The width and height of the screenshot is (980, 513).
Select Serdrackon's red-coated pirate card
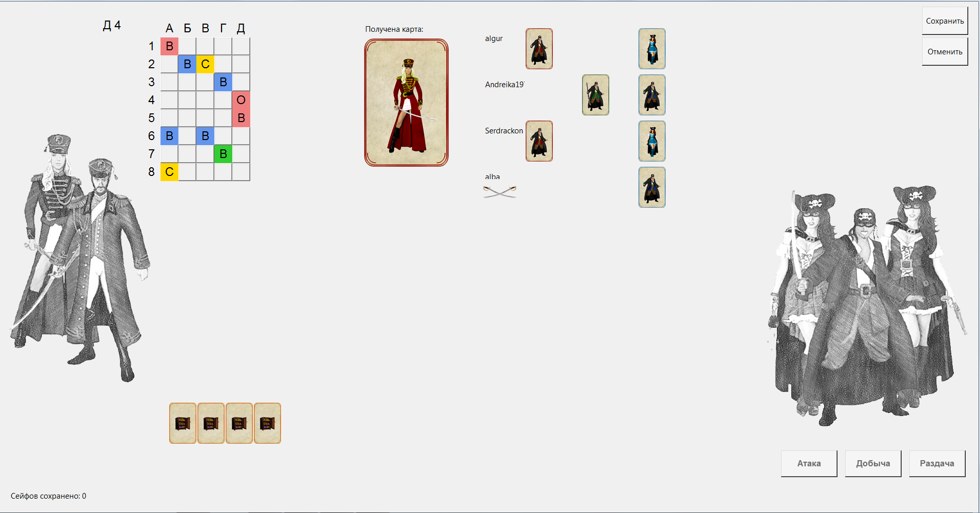[539, 141]
